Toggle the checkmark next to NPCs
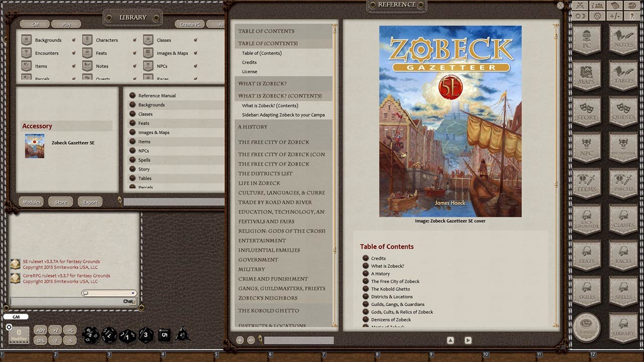The image size is (644, 362). point(196,66)
